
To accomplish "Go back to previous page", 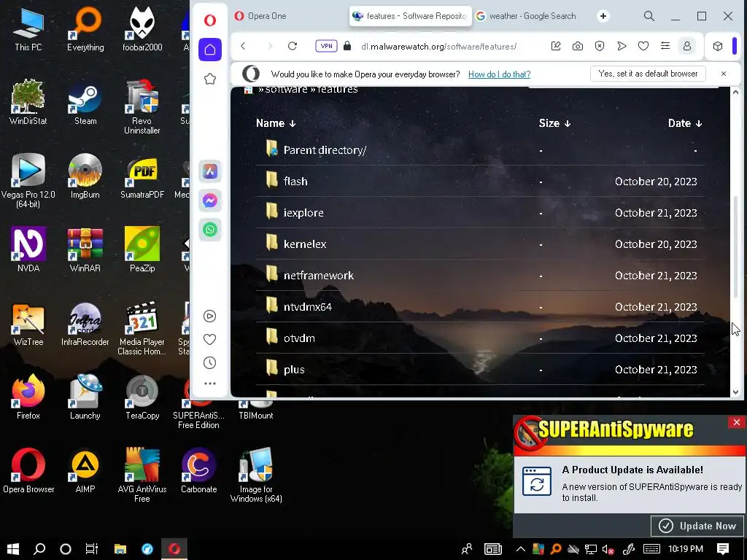I will click(244, 46).
